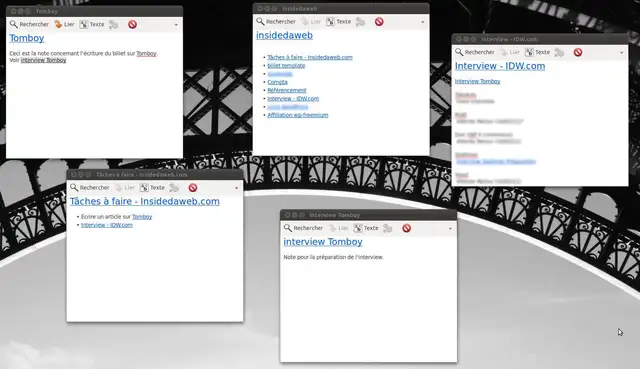Viewport: 640px width, 369px height.
Task: Open the tools gear icon in the Tâches à faire window
Action: (x=174, y=188)
